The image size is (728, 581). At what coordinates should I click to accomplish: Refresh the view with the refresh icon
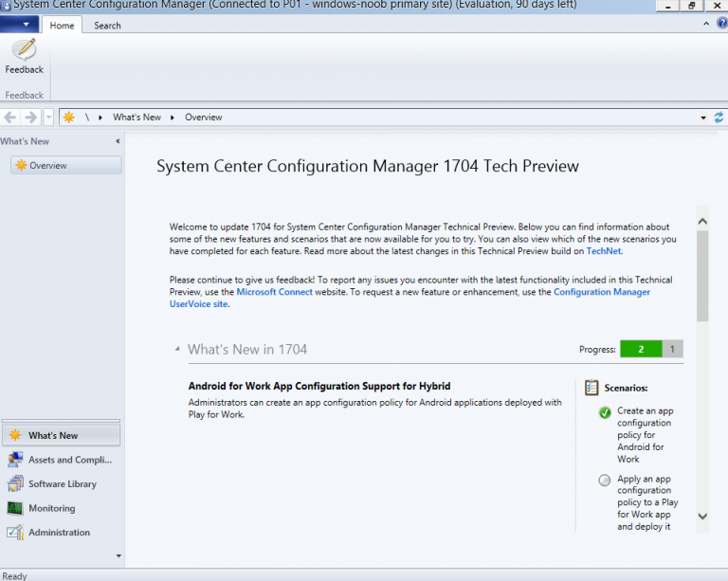pyautogui.click(x=719, y=118)
